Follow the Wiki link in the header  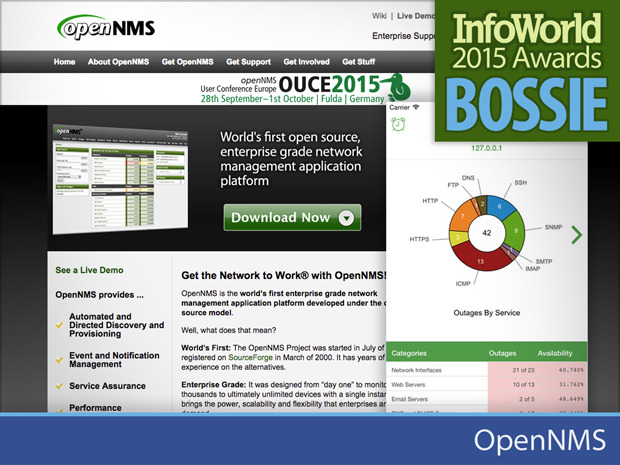[379, 16]
